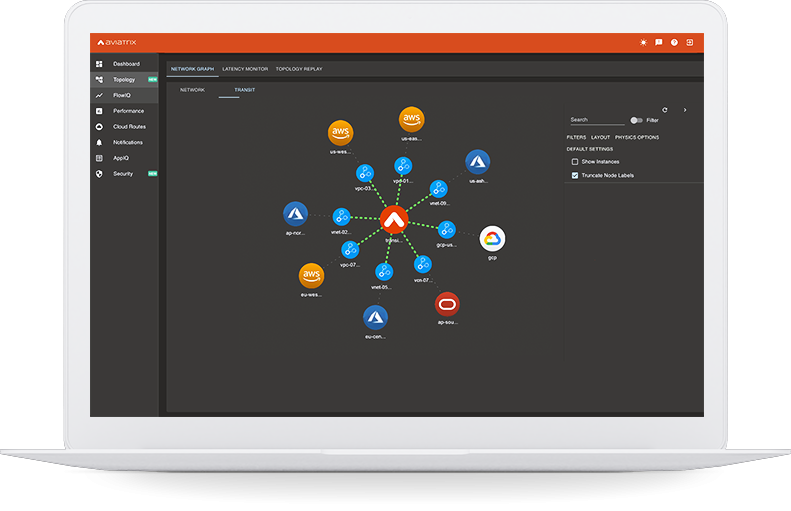Screen dimensions: 791x511
Task: Switch to the Topology Replay tab
Action: [299, 69]
